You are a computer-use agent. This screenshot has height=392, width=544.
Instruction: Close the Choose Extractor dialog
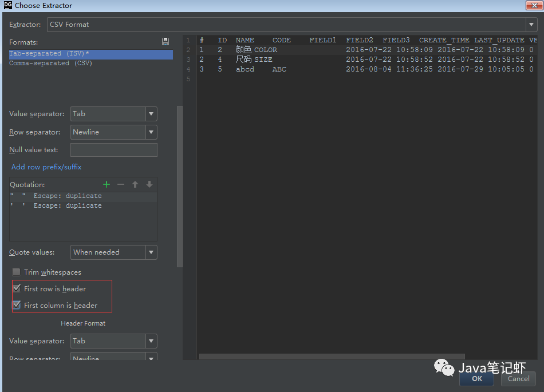(534, 5)
